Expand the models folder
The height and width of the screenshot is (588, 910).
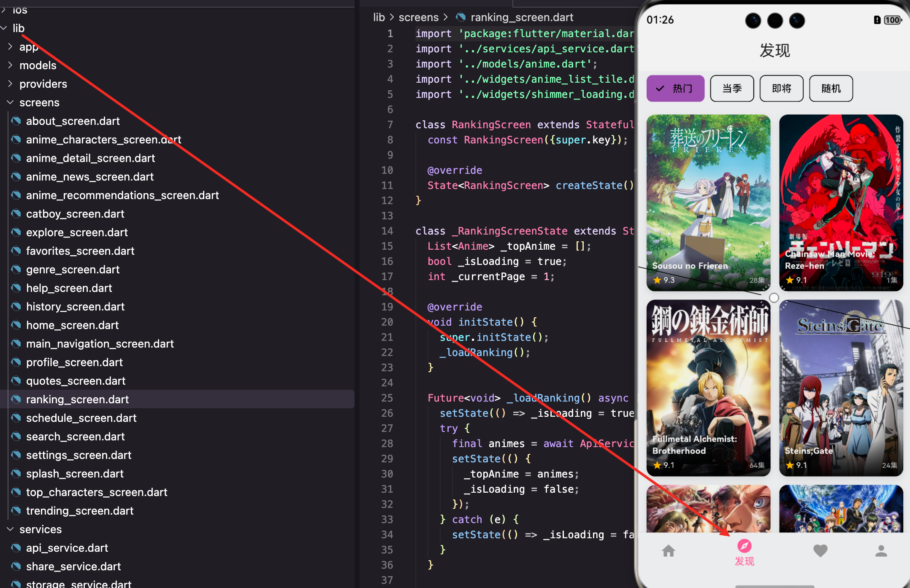pos(10,65)
